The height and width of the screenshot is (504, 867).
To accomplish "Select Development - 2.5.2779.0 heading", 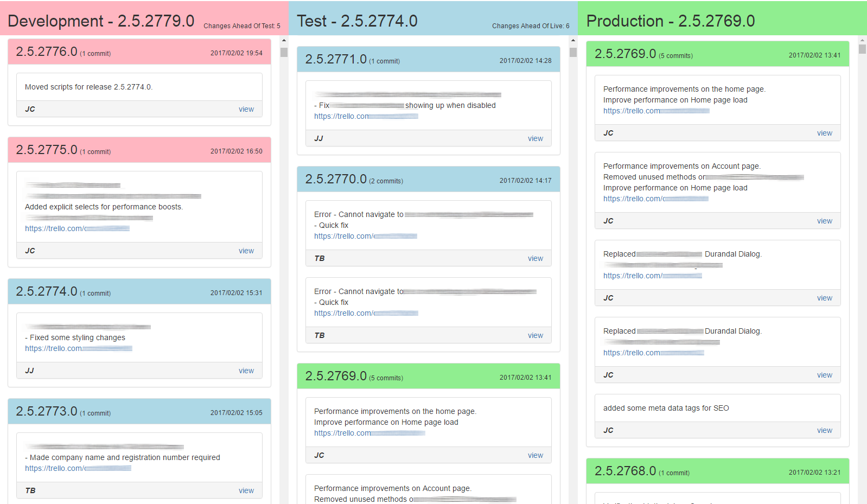I will coord(101,21).
